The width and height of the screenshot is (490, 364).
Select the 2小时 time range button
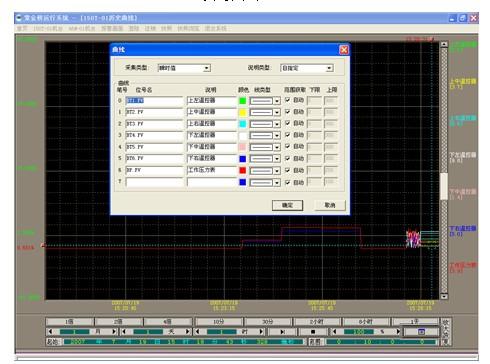point(317,322)
